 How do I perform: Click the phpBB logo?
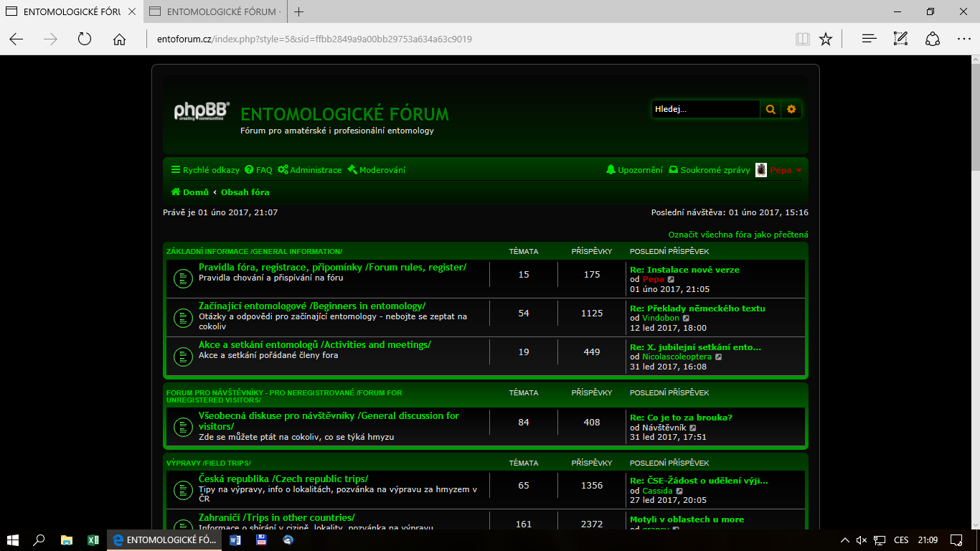pyautogui.click(x=202, y=112)
